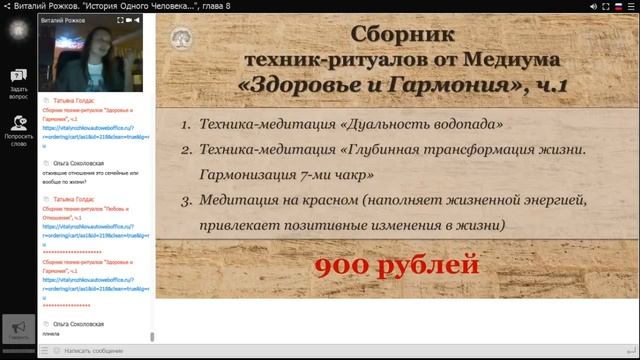Click the slide heading 'Сборник'
This screenshot has width=640, height=360.
[x=402, y=34]
